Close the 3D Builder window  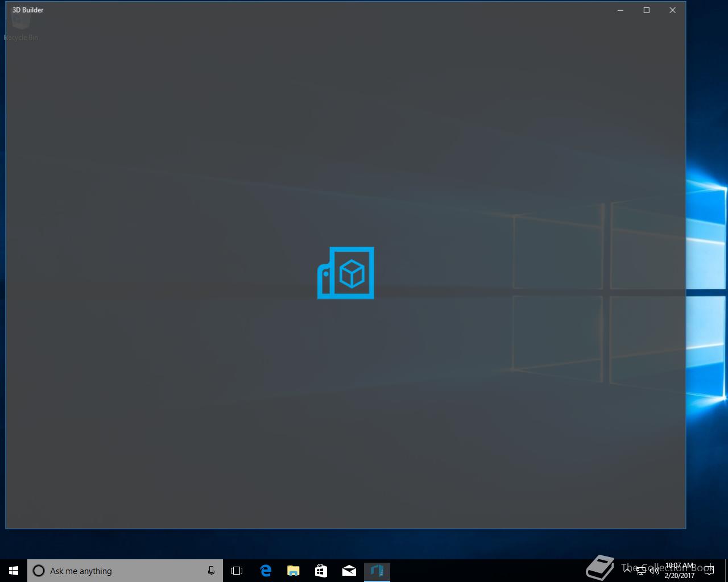(673, 10)
